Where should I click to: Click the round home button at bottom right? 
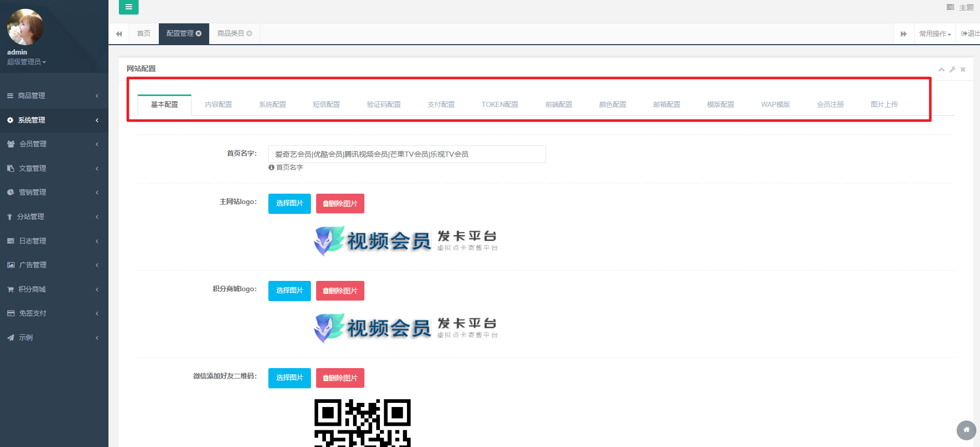point(966,430)
